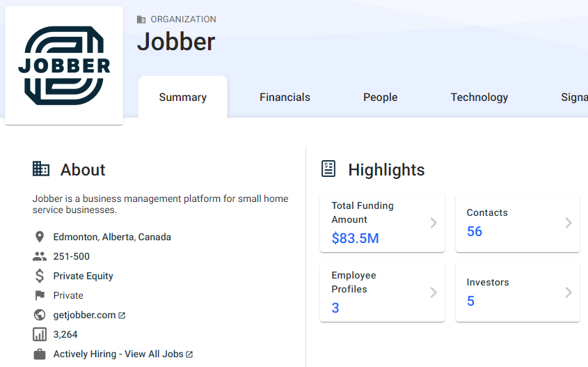The width and height of the screenshot is (588, 367).
Task: Open the People tab
Action: click(x=380, y=97)
